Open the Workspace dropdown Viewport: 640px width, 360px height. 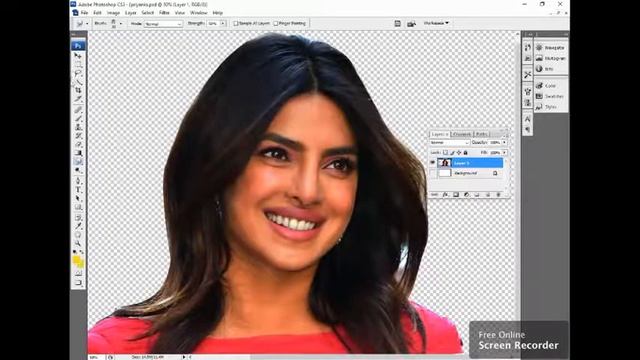(x=436, y=23)
